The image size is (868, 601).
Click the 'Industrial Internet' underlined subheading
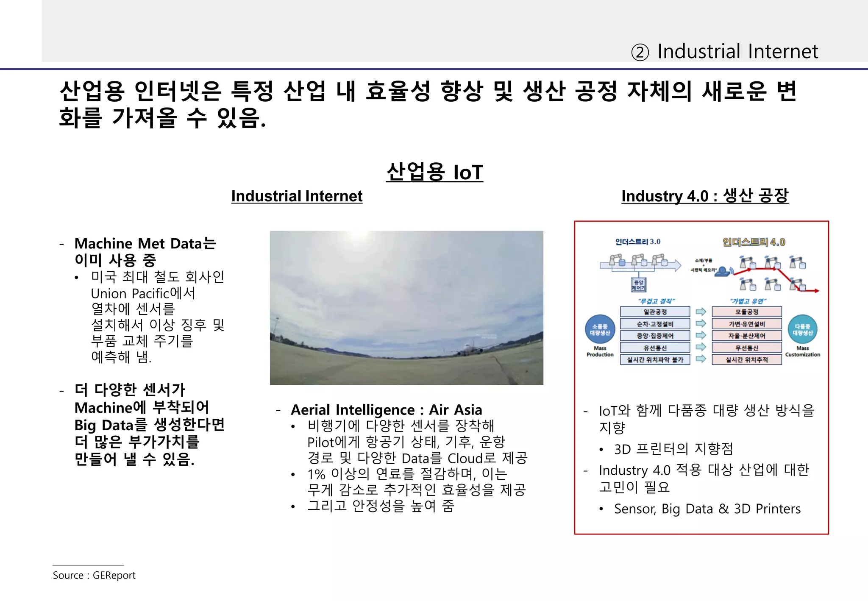tap(297, 196)
